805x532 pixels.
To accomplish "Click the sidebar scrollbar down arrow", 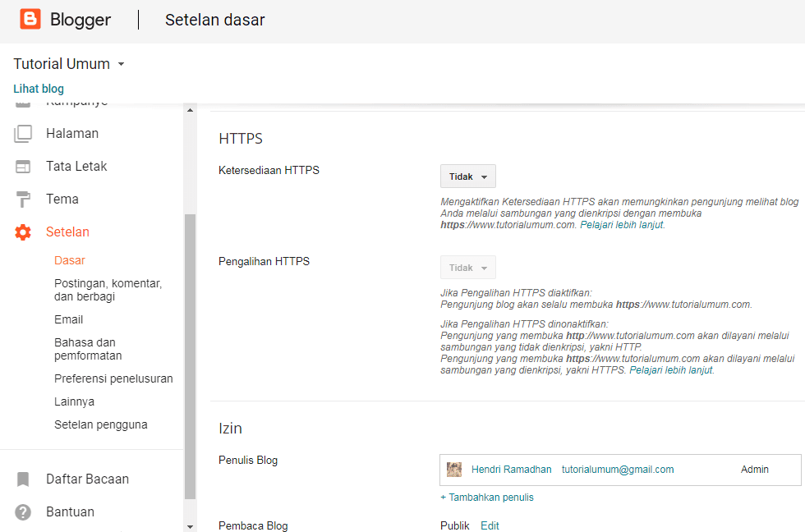I will (x=191, y=526).
